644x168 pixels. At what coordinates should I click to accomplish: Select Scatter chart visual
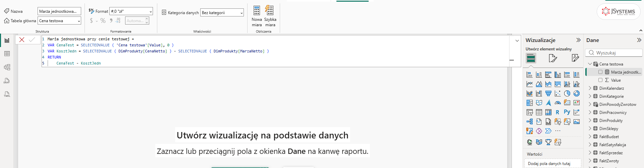point(558,93)
